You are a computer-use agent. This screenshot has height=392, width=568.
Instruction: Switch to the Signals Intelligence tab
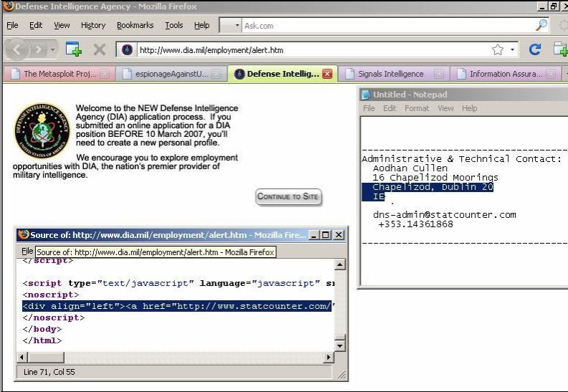coord(390,74)
